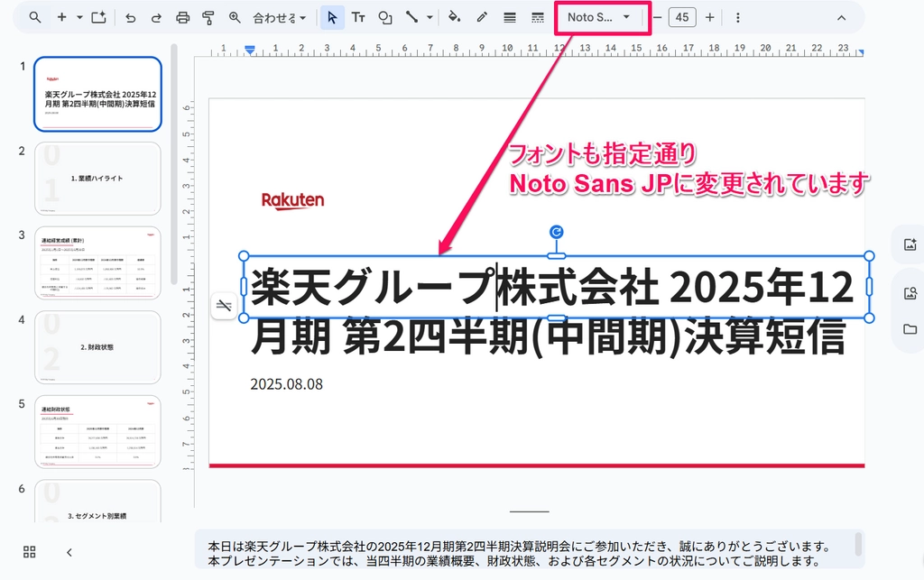This screenshot has width=924, height=580.
Task: Click date text 2025.08.08
Action: click(x=286, y=384)
